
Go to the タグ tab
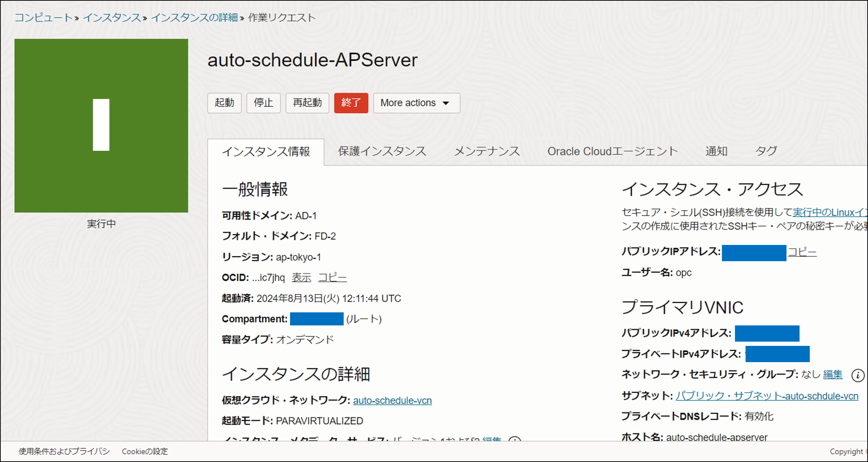[766, 151]
